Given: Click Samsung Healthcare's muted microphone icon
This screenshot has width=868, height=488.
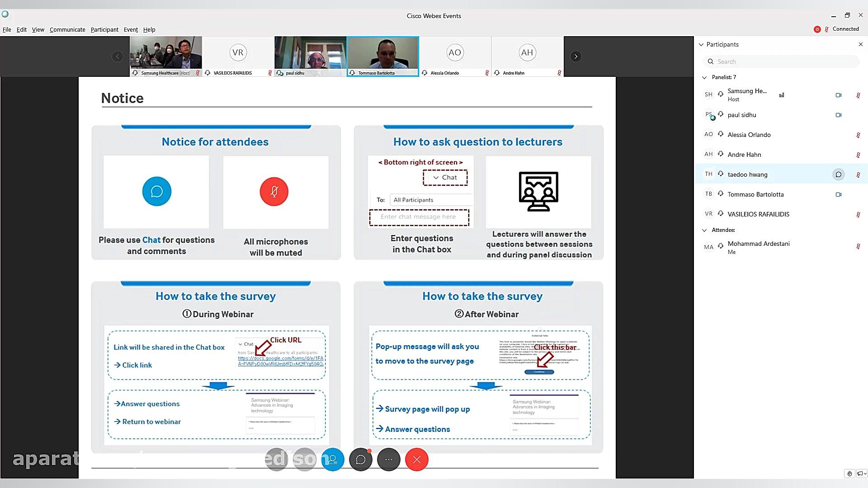Looking at the screenshot, I should 858,95.
